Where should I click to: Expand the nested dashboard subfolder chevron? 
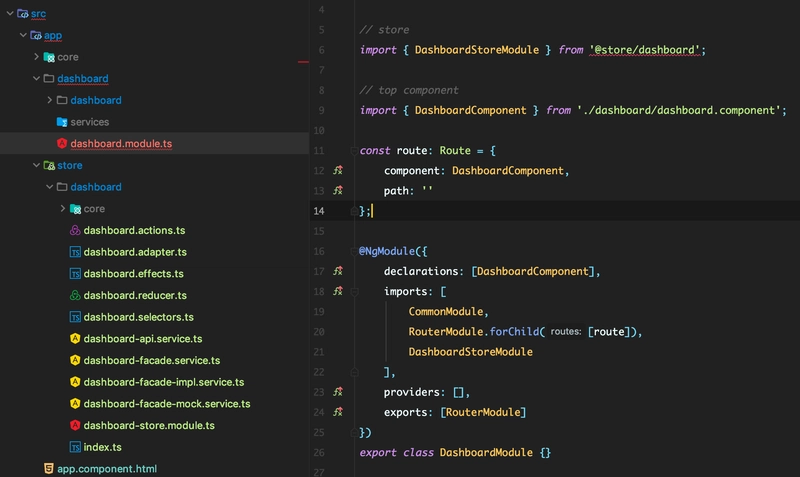pos(49,100)
